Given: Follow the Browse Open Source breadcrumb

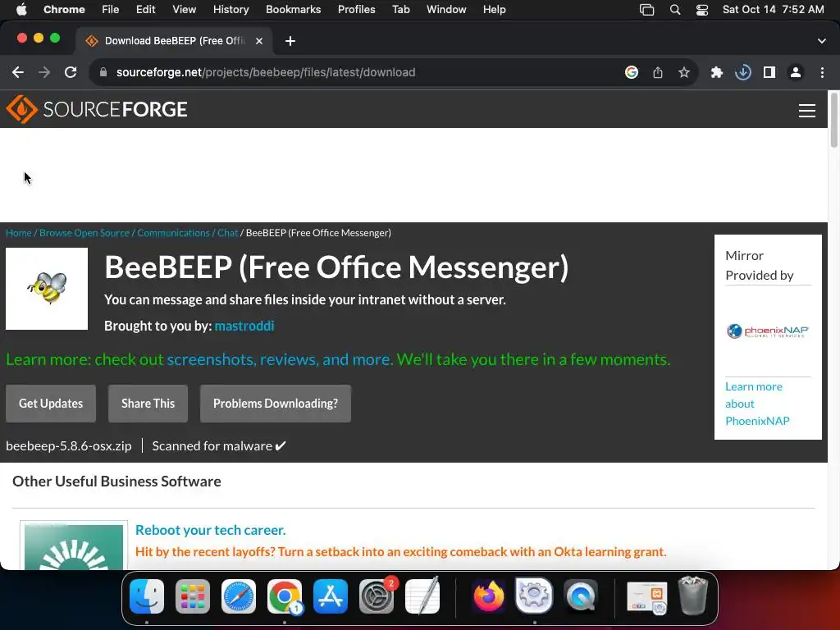Looking at the screenshot, I should [84, 232].
